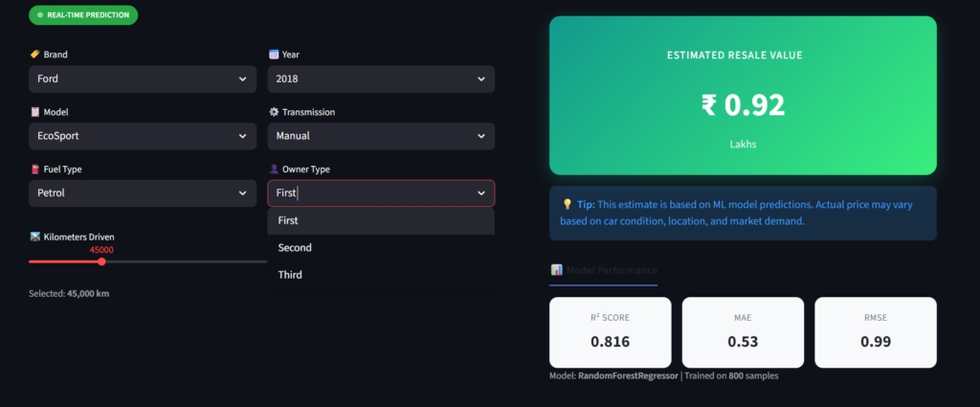The height and width of the screenshot is (407, 980).
Task: Click the tag icon beside Brand
Action: pos(34,55)
